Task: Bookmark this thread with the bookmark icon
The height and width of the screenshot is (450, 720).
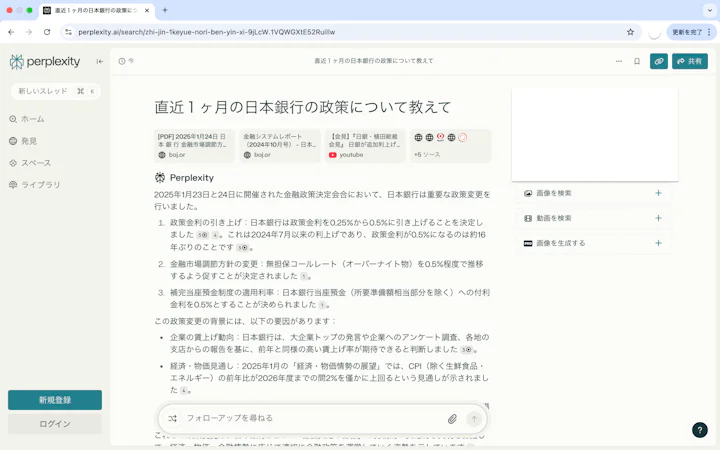Action: click(x=637, y=61)
